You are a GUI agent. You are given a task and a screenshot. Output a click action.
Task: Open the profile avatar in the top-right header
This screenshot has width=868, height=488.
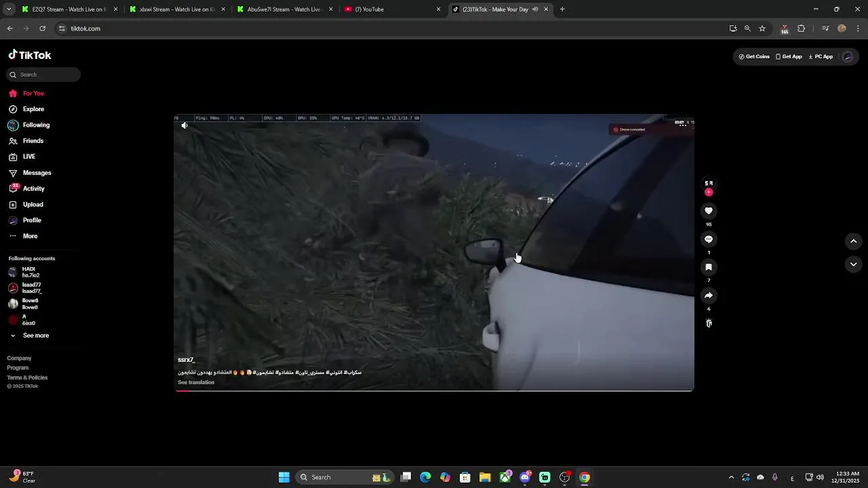[x=848, y=57]
